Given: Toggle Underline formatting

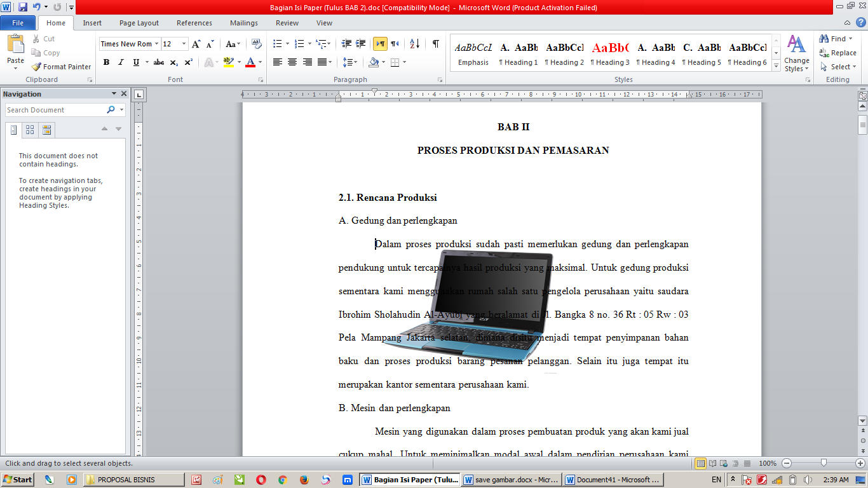Looking at the screenshot, I should (x=136, y=62).
